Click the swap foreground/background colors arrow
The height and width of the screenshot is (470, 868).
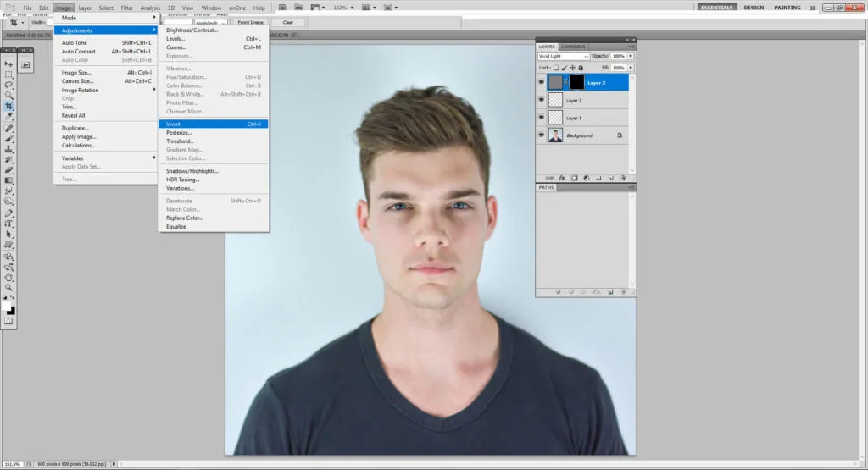click(13, 298)
